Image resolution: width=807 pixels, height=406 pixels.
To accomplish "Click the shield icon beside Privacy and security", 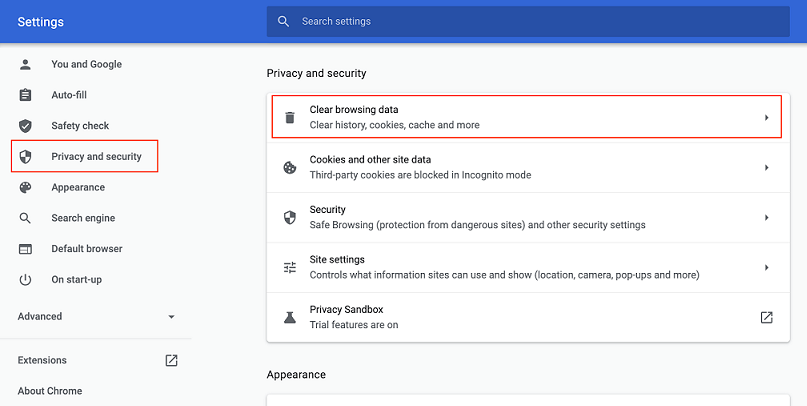I will click(25, 156).
